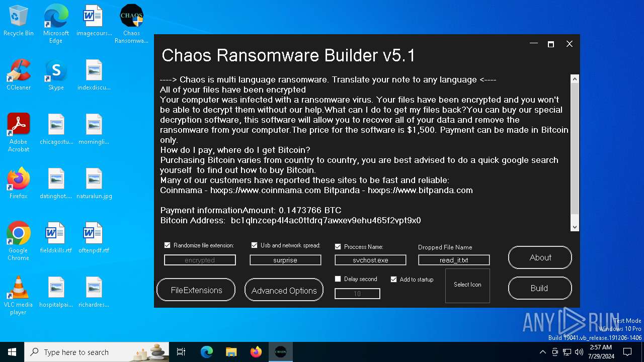Launch Microsoft Edge from the desktop
Viewport: 644px width, 362px height.
pyautogui.click(x=56, y=24)
